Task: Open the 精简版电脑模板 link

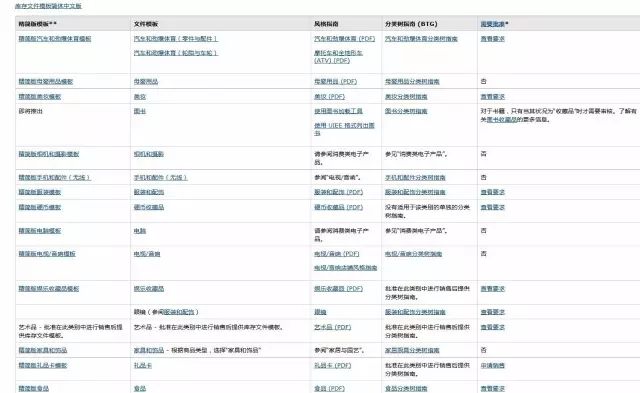Action: coord(40,231)
